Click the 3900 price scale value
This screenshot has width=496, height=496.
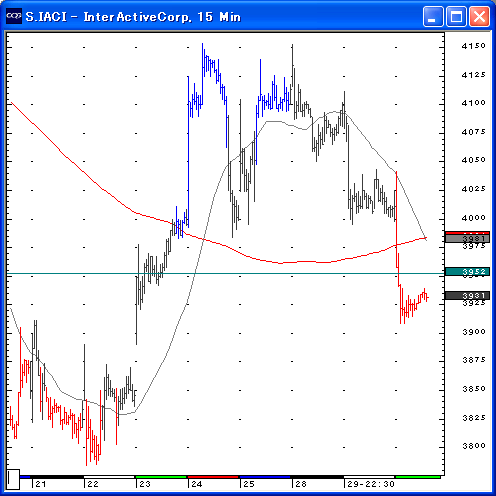(473, 332)
